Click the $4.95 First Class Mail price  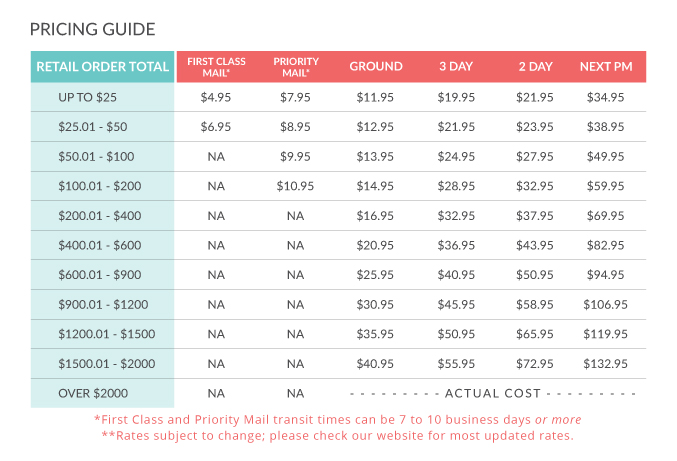216,97
